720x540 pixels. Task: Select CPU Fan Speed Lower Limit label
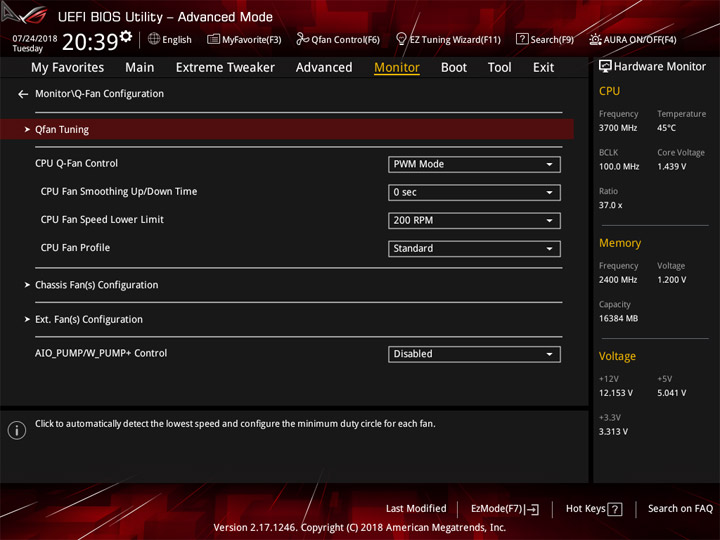click(x=102, y=219)
